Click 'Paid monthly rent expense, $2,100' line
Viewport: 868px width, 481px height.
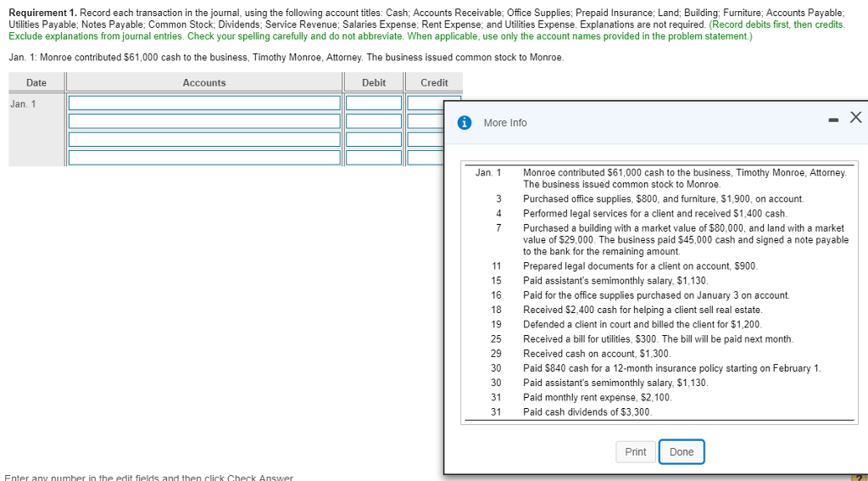pos(598,397)
